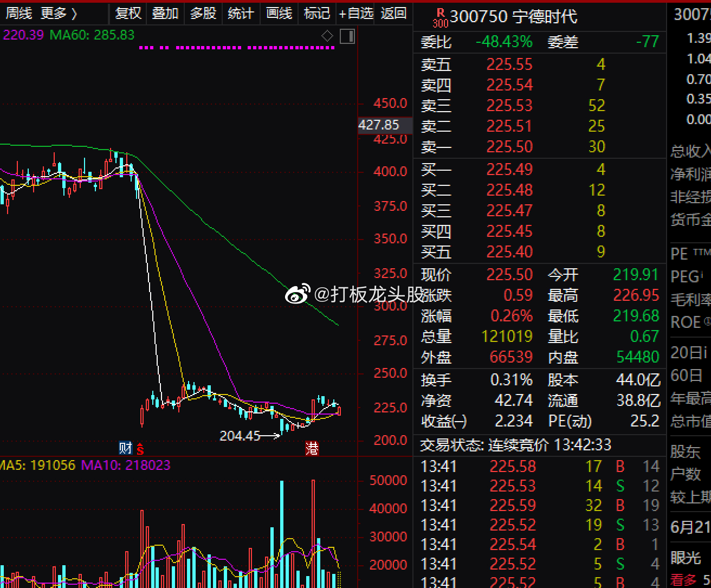The width and height of the screenshot is (711, 588).
Task: Open the 统计 statistics tool
Action: 241,13
